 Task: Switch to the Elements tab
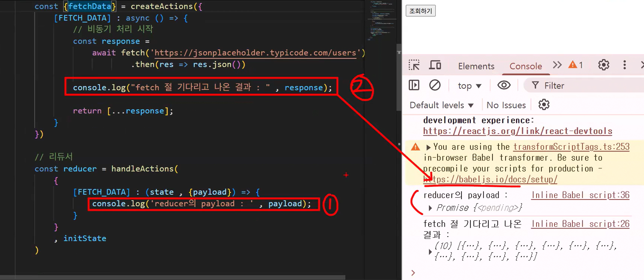tap(476, 66)
